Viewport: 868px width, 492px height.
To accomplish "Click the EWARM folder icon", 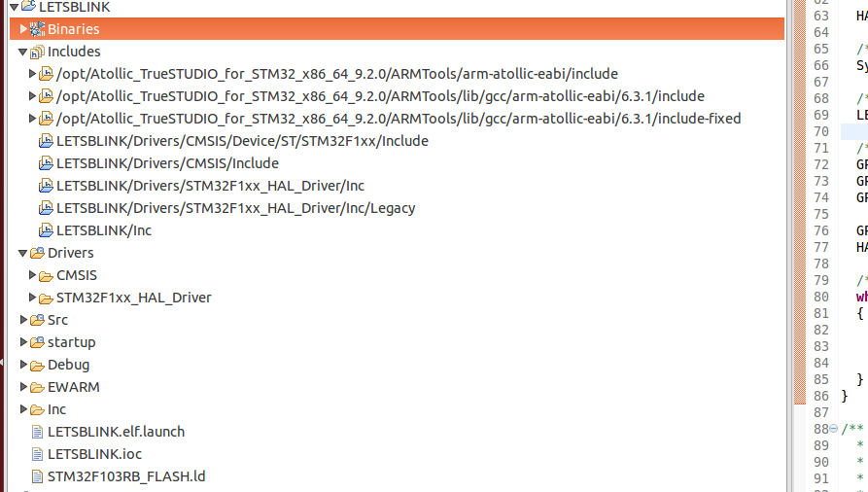I will 37,387.
